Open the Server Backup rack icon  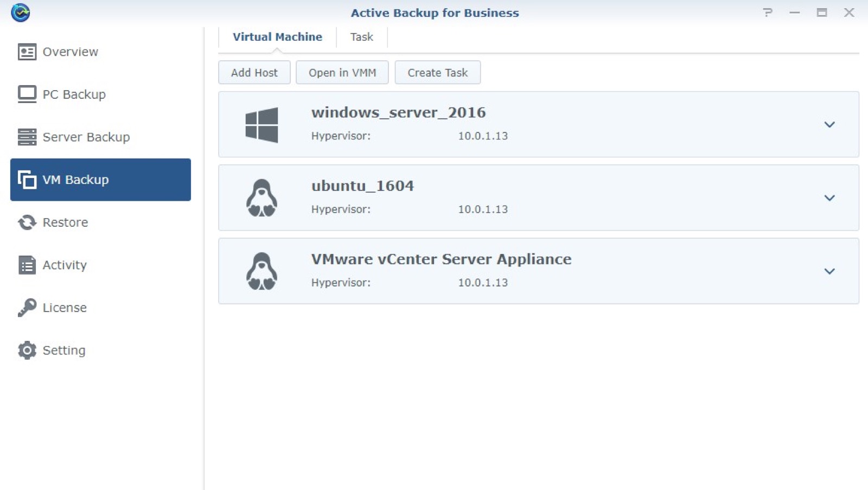coord(27,137)
